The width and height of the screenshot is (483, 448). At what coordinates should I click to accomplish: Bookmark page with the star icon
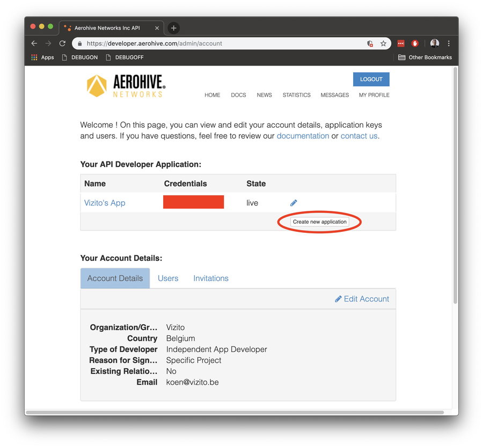pos(383,43)
